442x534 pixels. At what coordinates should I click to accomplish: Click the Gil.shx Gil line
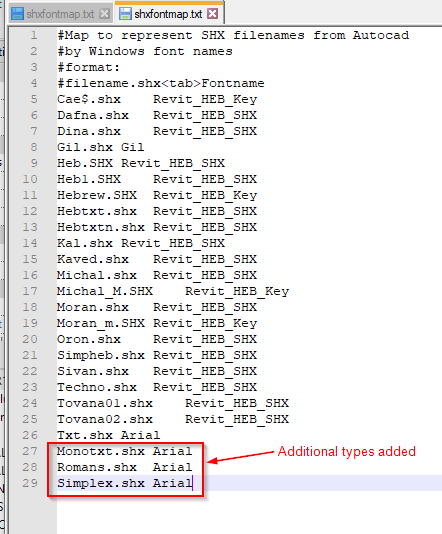100,147
